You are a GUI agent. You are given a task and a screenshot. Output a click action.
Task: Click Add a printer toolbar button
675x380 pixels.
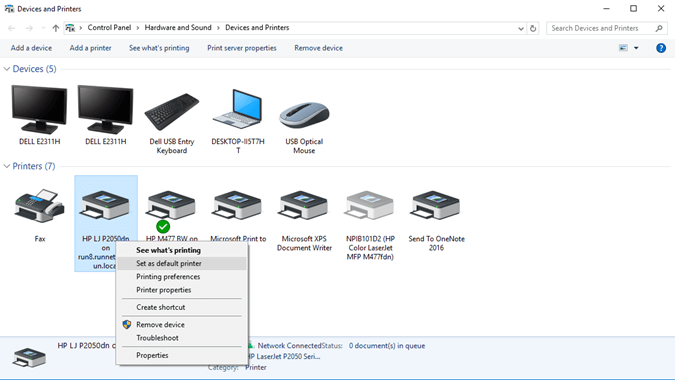point(90,48)
